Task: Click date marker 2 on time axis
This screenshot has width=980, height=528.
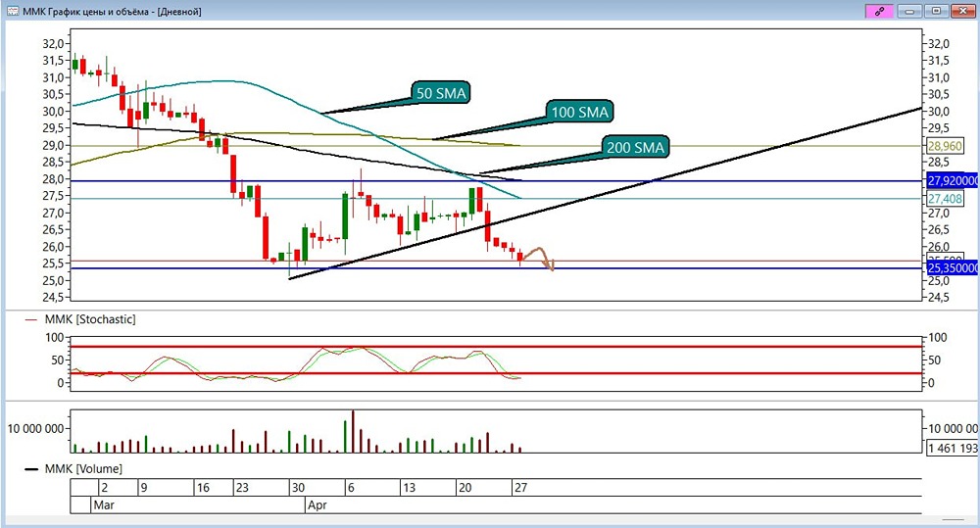Action: 105,488
